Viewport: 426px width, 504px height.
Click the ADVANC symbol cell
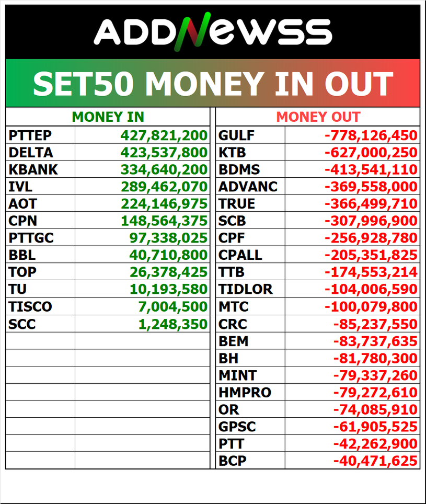click(x=248, y=187)
